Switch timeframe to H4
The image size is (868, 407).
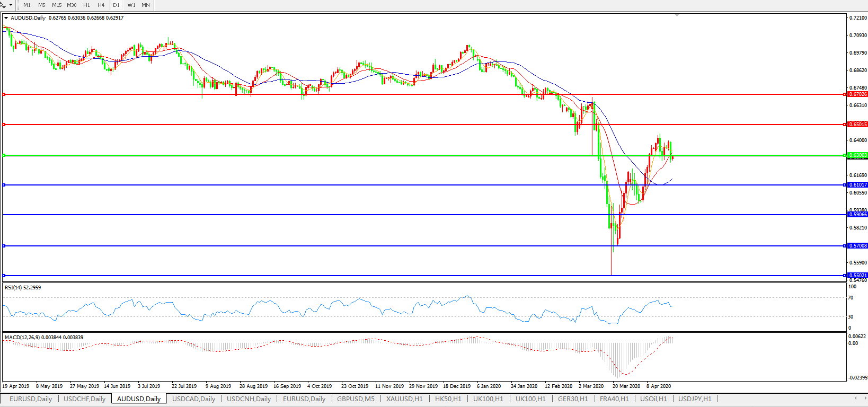(101, 5)
